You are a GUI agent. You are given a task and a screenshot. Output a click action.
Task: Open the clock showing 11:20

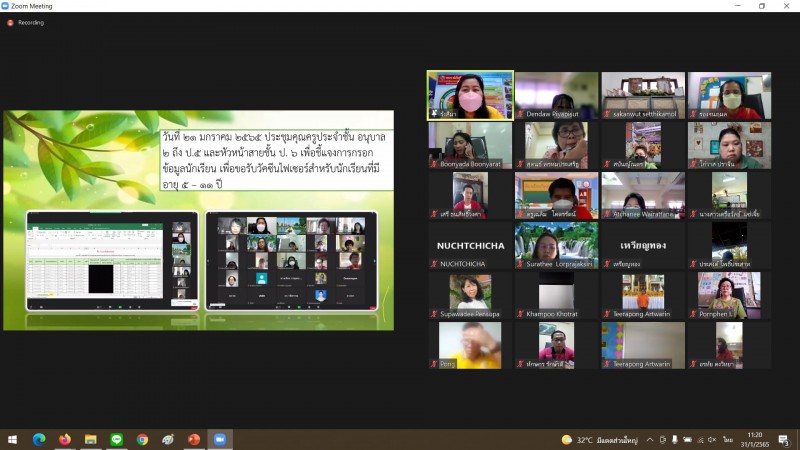(755, 439)
